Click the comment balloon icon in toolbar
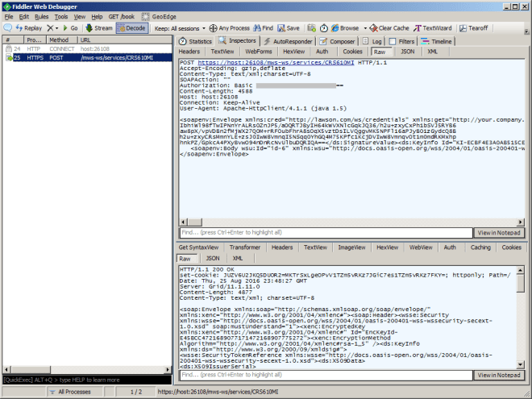 coord(7,27)
